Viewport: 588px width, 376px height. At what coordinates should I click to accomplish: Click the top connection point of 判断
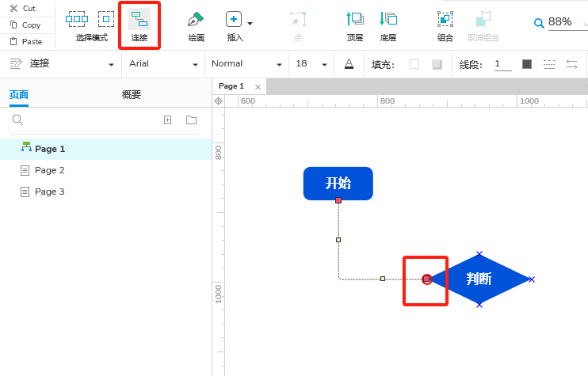point(479,253)
